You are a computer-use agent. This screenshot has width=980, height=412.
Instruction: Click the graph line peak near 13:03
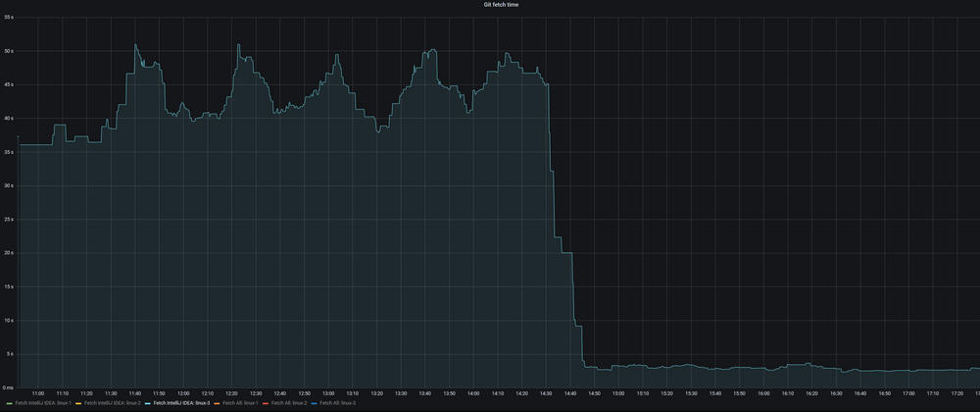[x=337, y=56]
